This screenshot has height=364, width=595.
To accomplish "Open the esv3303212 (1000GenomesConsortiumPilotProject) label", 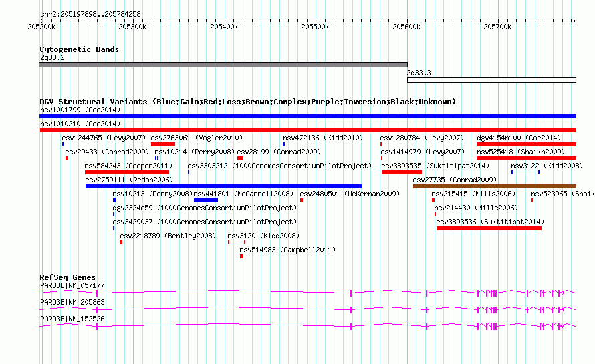I will pyautogui.click(x=279, y=166).
